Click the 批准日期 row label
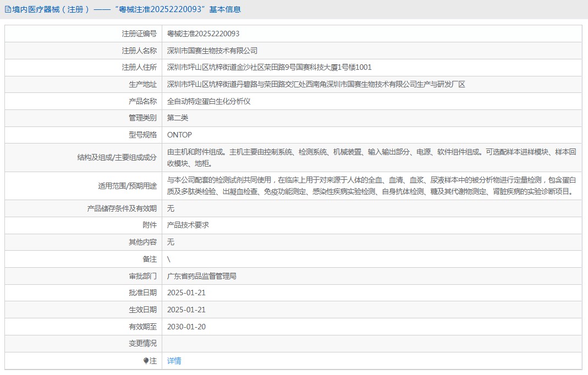588x375 pixels. 142,293
